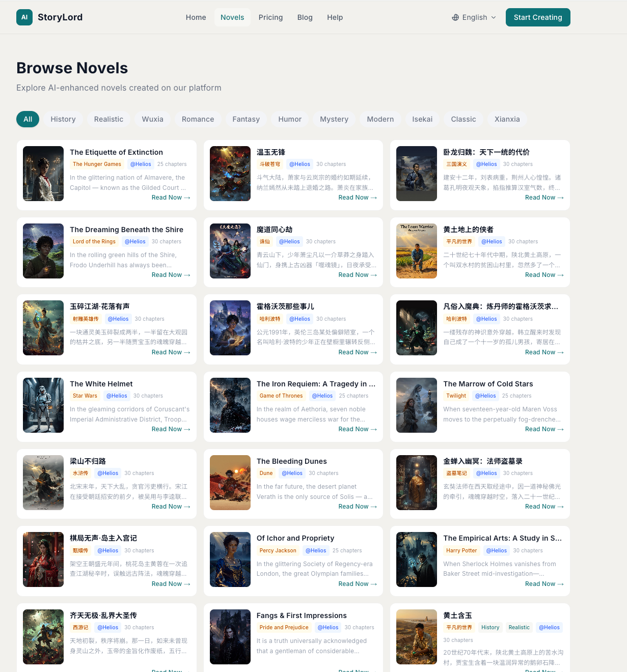Image resolution: width=627 pixels, height=672 pixels.
Task: Open the Fangs & First Impressions title
Action: [302, 615]
